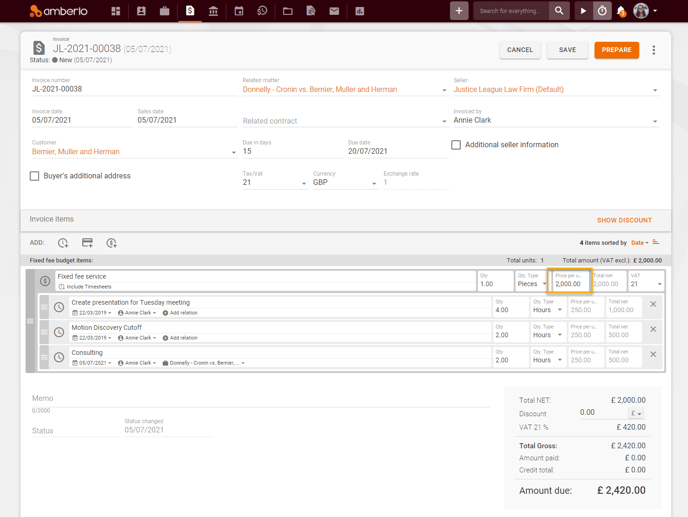Open the Date sort dropdown
Screen dimensions: 688x517
[x=640, y=243]
